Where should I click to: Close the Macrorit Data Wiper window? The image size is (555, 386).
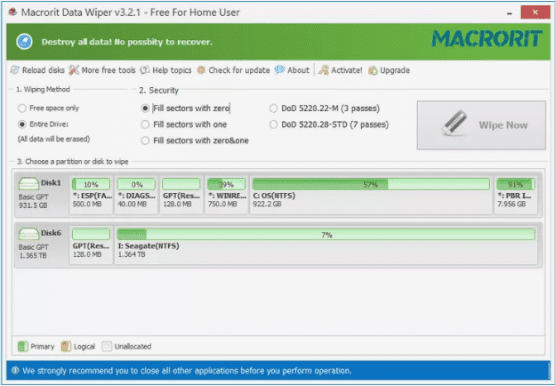(534, 12)
